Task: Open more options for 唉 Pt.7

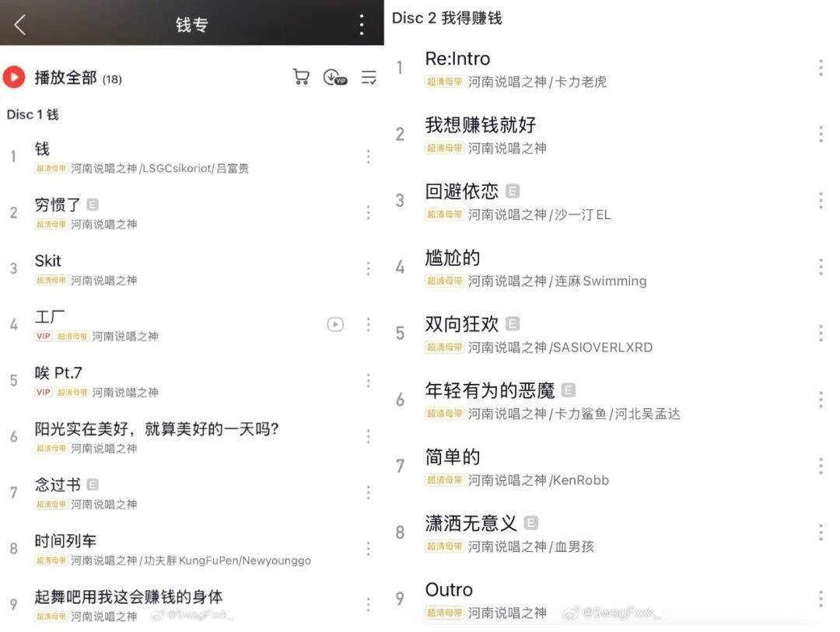Action: click(x=368, y=380)
